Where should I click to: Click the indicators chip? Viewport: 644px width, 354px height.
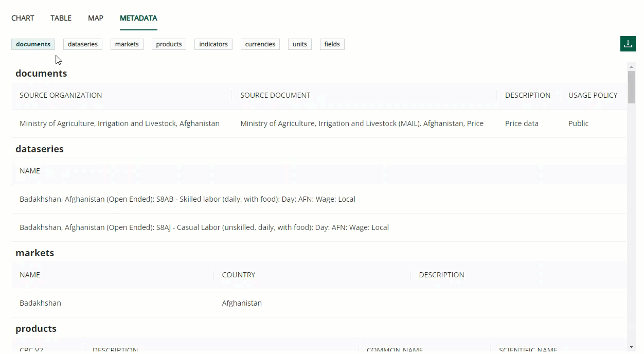click(x=213, y=44)
